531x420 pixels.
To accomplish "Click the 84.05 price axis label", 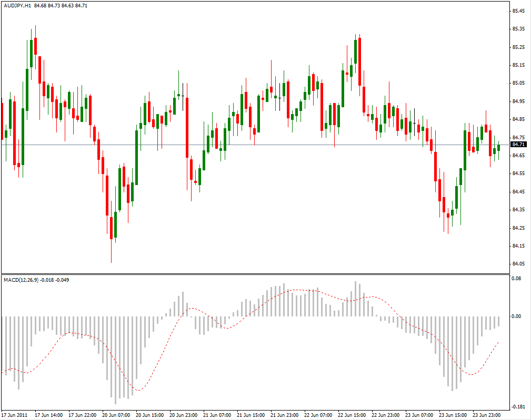I will (x=518, y=264).
